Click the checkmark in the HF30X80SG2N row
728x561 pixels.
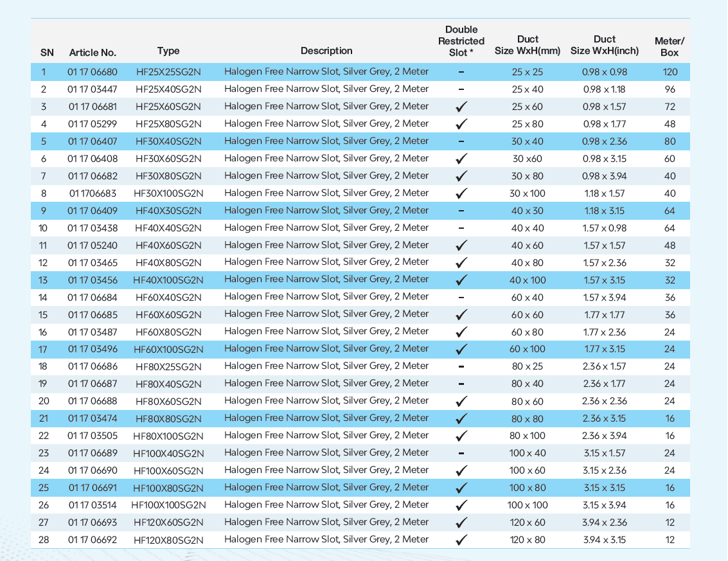(461, 176)
